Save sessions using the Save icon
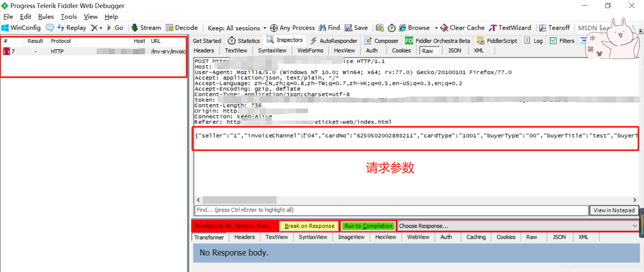This screenshot has height=272, width=644. point(356,28)
